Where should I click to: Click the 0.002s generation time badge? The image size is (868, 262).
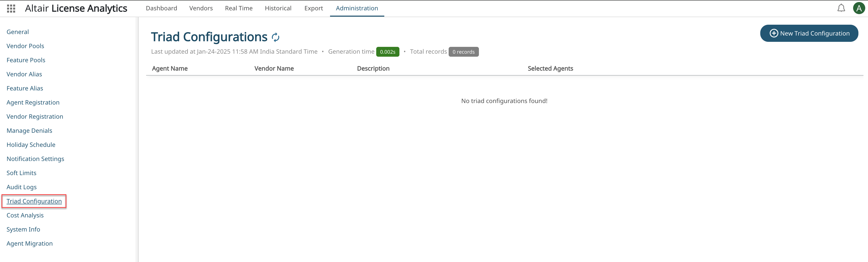pos(388,52)
